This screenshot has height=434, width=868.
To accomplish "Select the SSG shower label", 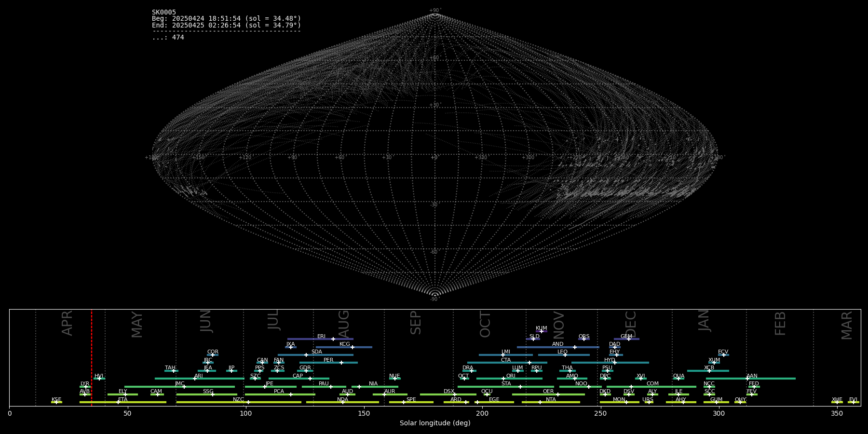I will pos(208,392).
